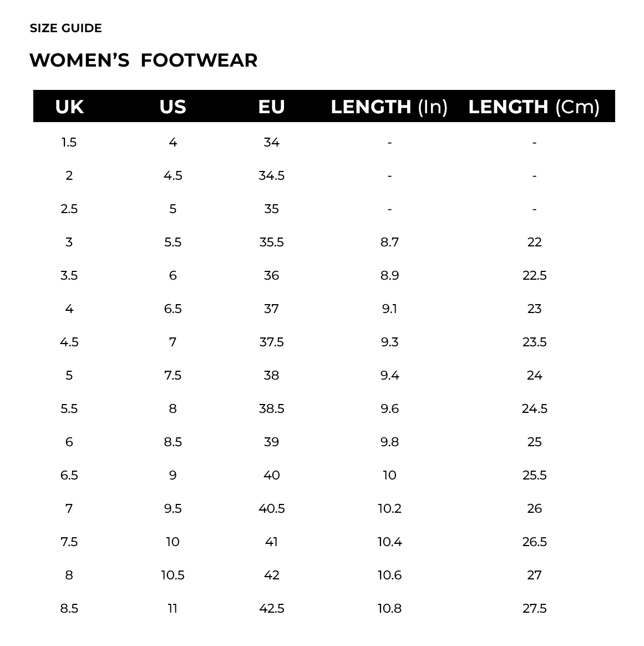644x646 pixels.
Task: Click the 25.5 cm length value
Action: click(534, 476)
